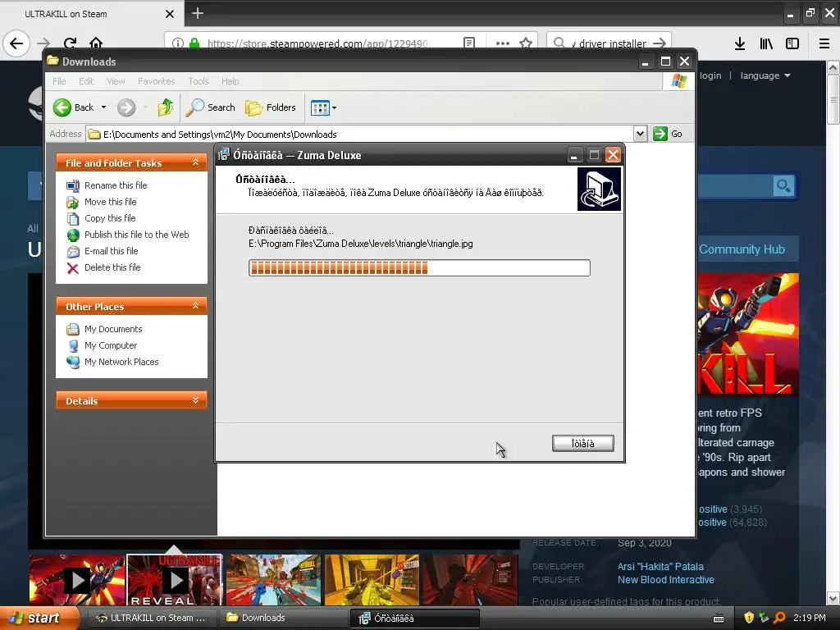Click Delete this file

112,267
